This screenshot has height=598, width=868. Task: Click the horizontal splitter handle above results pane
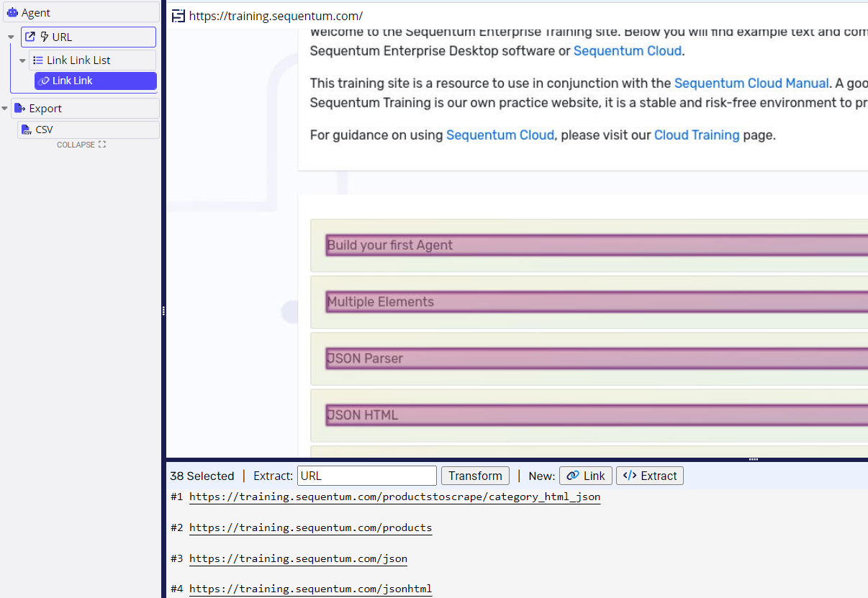coord(754,459)
